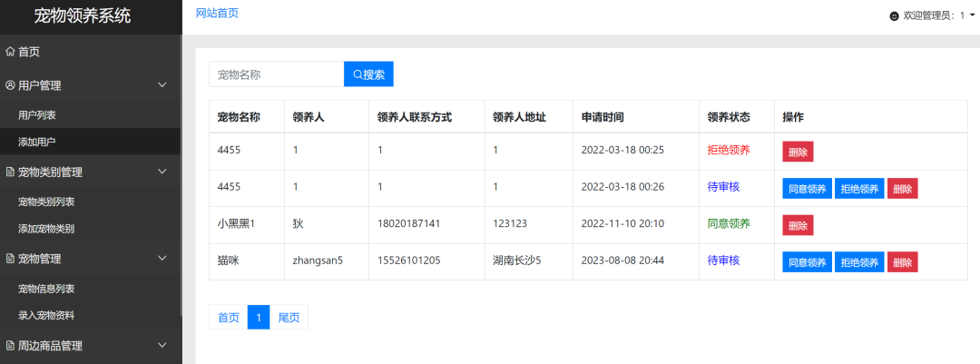
Task: Approve adoption for the 00:26 4455 row
Action: [808, 188]
